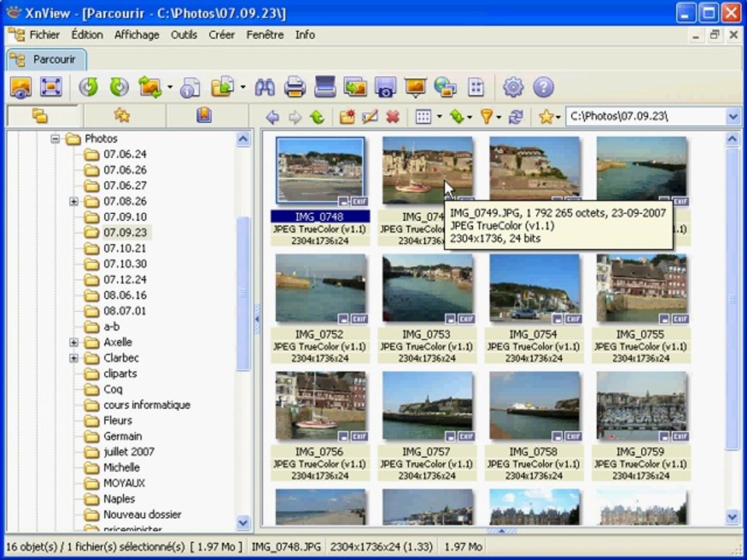Go forward with the right arrow

pyautogui.click(x=295, y=117)
